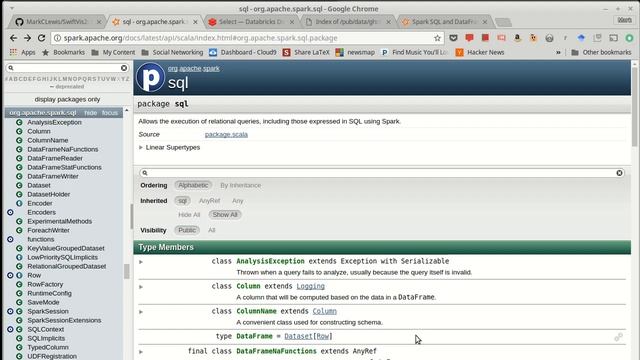Clear the sidebar search with the X icon

[124, 68]
